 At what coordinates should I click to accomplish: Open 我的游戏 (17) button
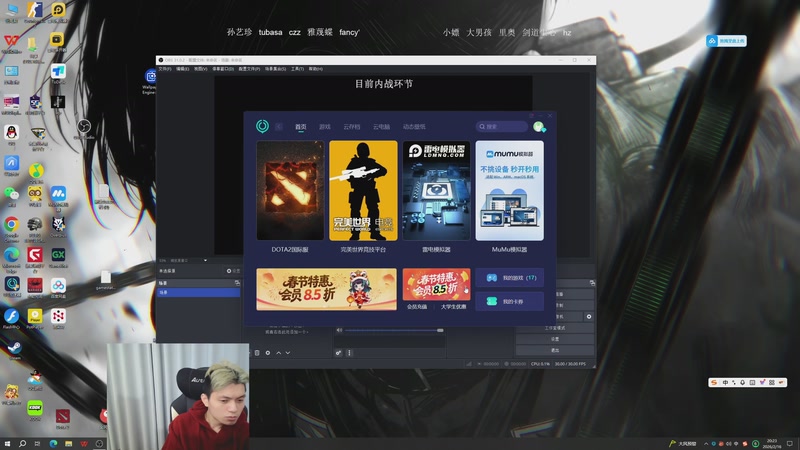509,278
